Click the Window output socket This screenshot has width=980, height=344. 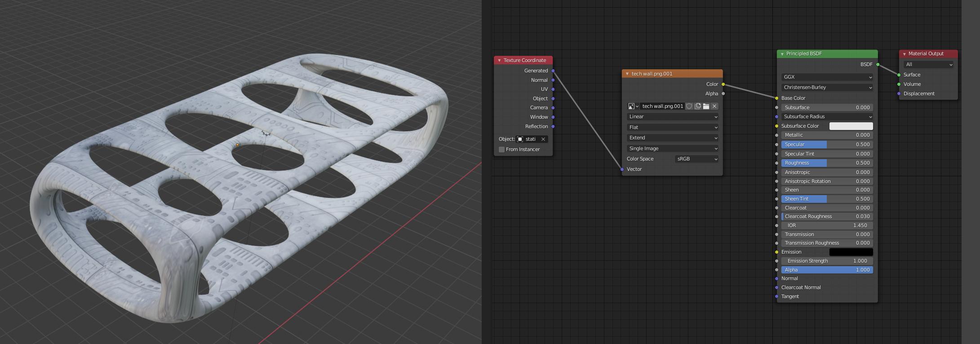tap(553, 117)
